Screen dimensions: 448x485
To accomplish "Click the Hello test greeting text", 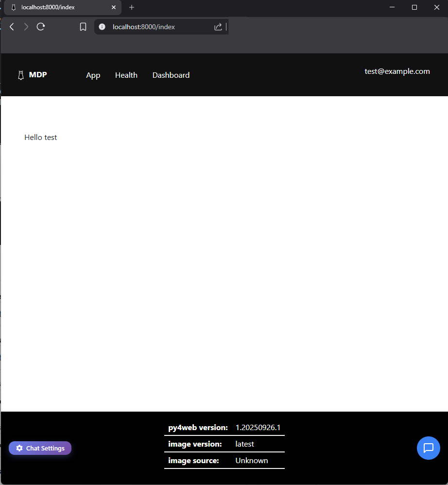I will (x=41, y=138).
